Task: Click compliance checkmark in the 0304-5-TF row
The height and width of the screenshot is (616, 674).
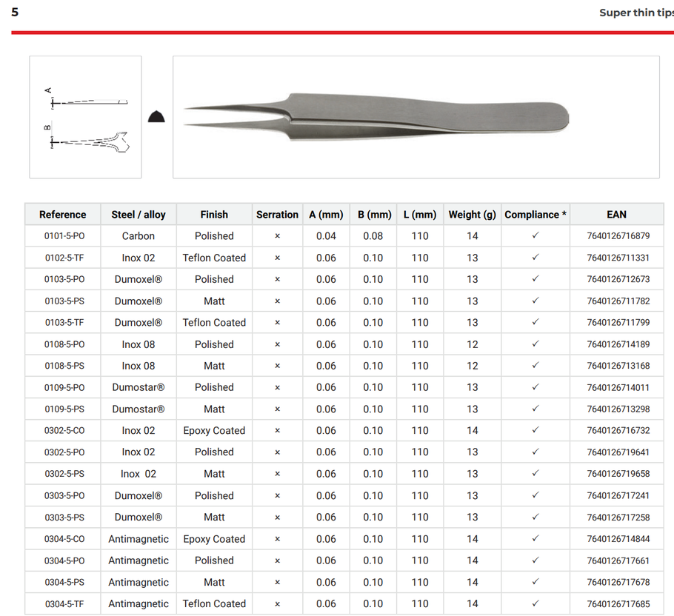Action: click(535, 603)
